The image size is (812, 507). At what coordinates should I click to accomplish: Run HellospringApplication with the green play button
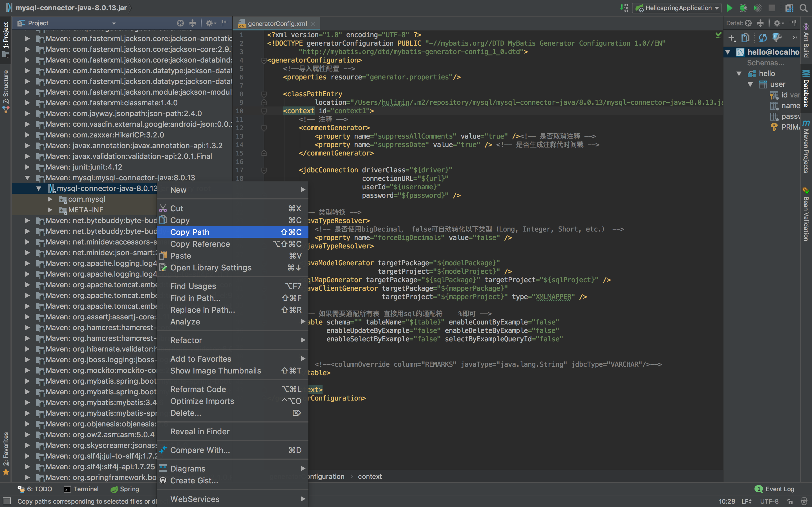coord(729,8)
